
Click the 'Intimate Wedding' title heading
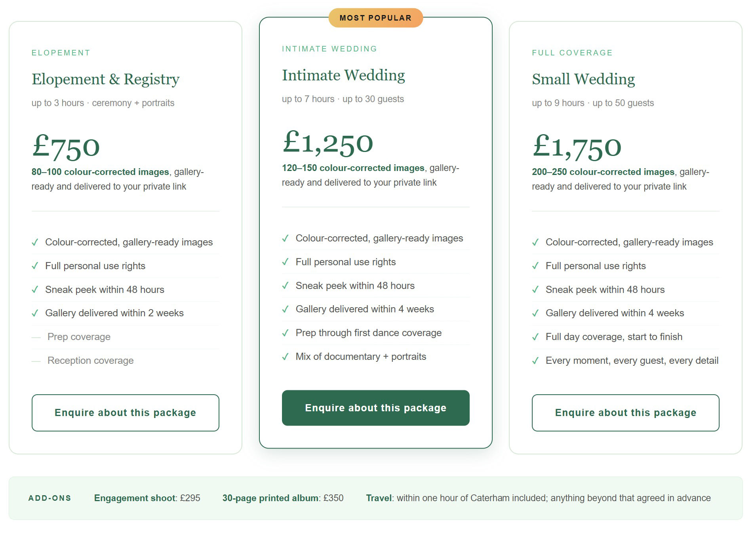[343, 75]
